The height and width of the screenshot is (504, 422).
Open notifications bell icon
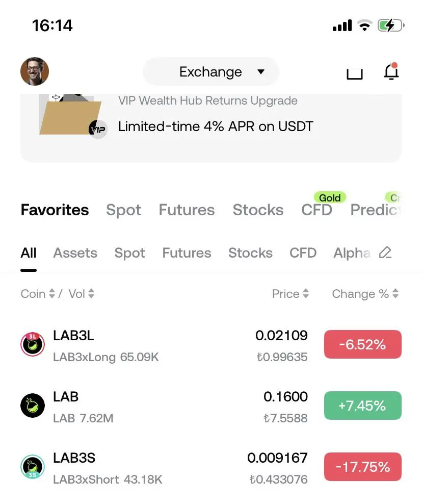pos(391,71)
